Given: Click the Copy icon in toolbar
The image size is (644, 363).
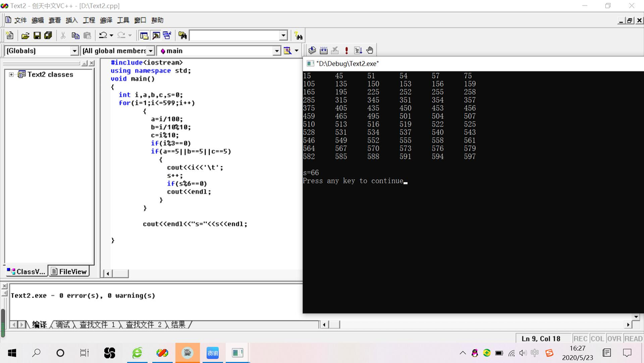Looking at the screenshot, I should click(75, 36).
